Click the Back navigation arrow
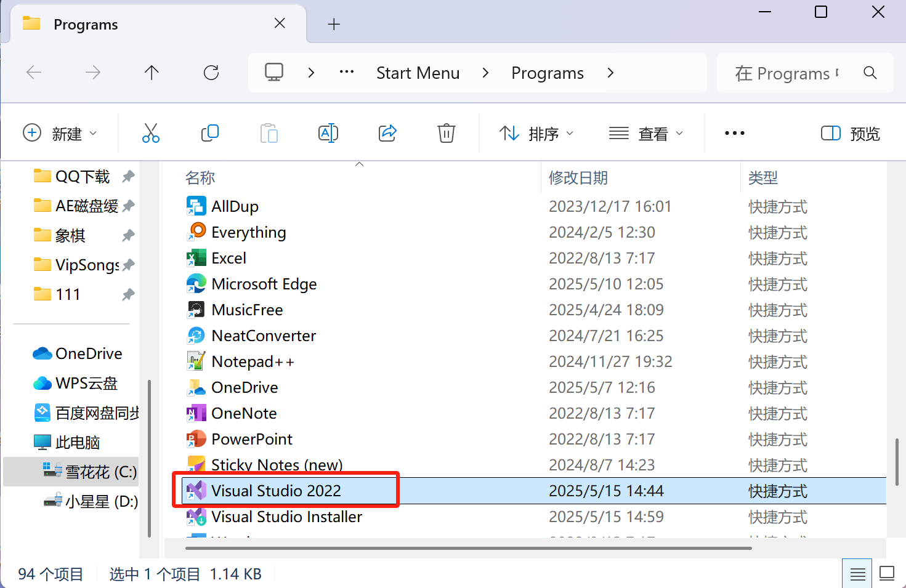906x588 pixels. pos(34,73)
